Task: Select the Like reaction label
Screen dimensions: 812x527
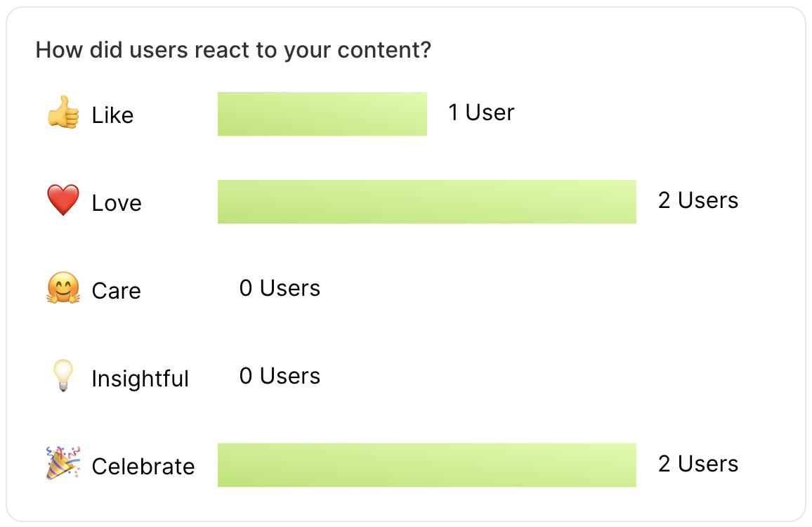Action: (112, 115)
